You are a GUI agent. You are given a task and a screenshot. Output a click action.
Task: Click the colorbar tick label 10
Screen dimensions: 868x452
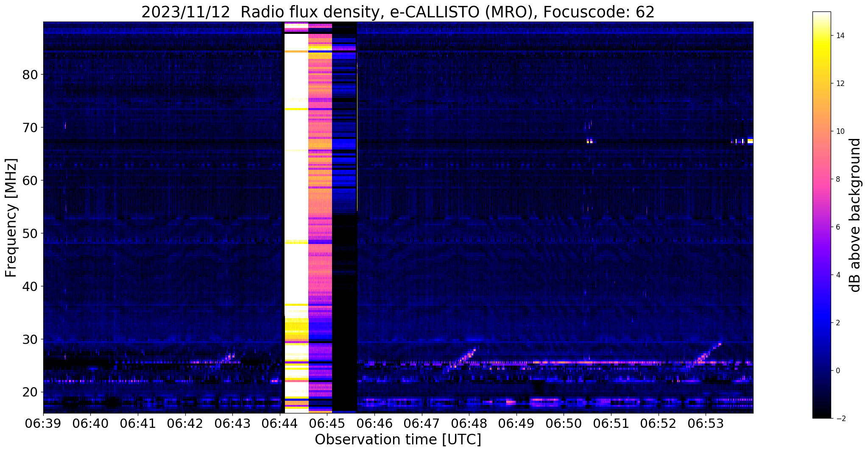click(840, 132)
